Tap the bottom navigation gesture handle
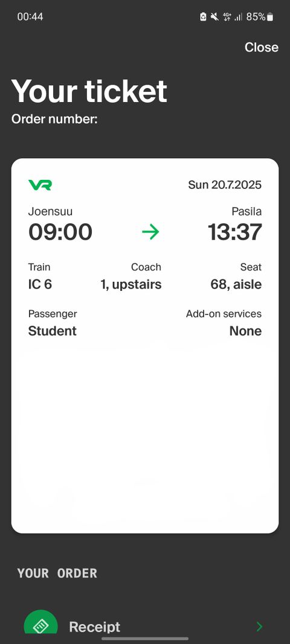The width and height of the screenshot is (290, 644). 145,638
